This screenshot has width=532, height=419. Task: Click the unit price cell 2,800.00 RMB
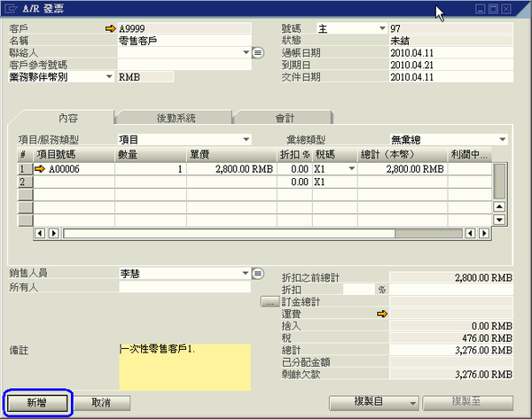point(231,169)
